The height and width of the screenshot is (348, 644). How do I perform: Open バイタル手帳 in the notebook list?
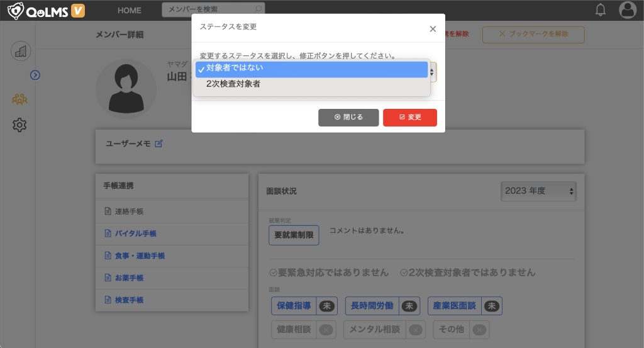click(135, 233)
